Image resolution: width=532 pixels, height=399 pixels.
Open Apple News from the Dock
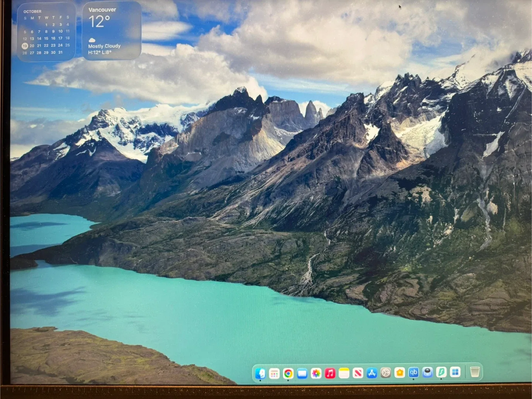pyautogui.click(x=358, y=373)
